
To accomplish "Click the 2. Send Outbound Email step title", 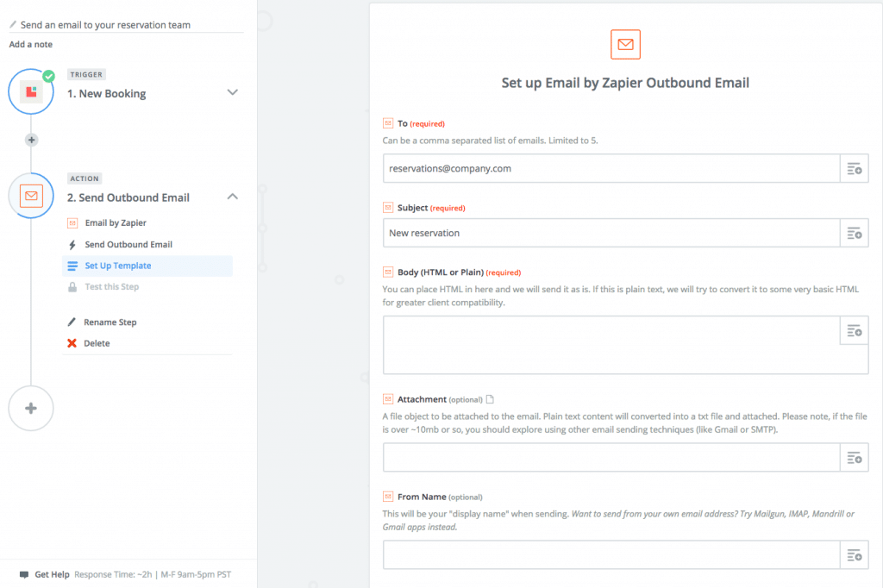I will tap(128, 197).
